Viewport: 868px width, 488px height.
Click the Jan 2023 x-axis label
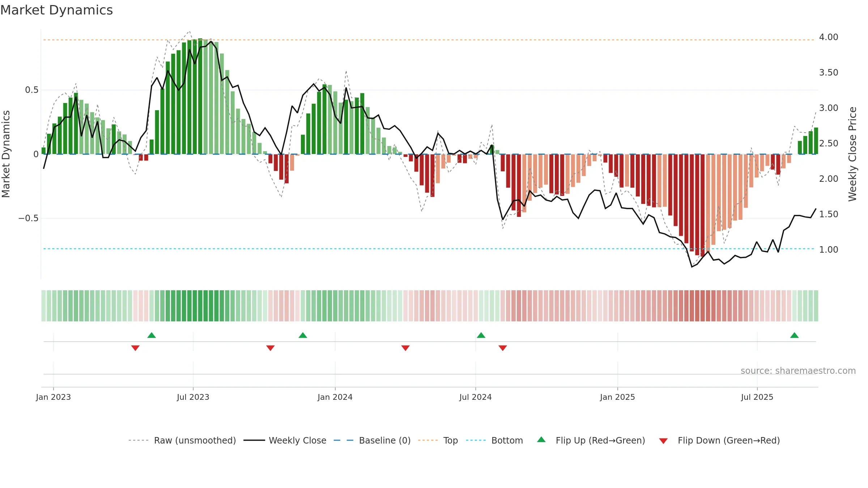[x=54, y=397]
